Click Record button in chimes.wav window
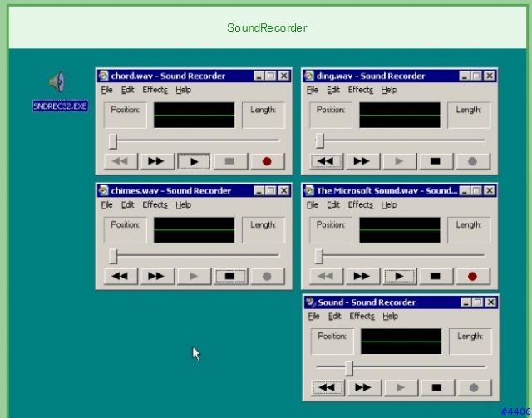The image size is (532, 418). 267,276
